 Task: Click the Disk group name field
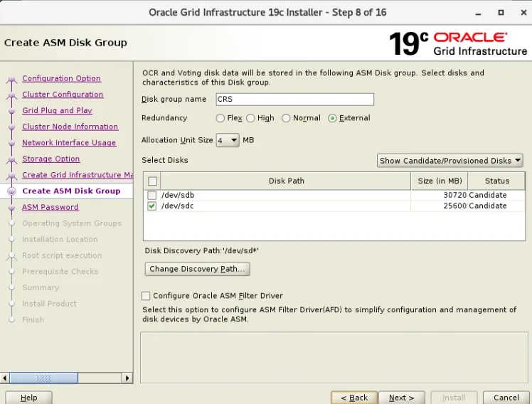295,100
